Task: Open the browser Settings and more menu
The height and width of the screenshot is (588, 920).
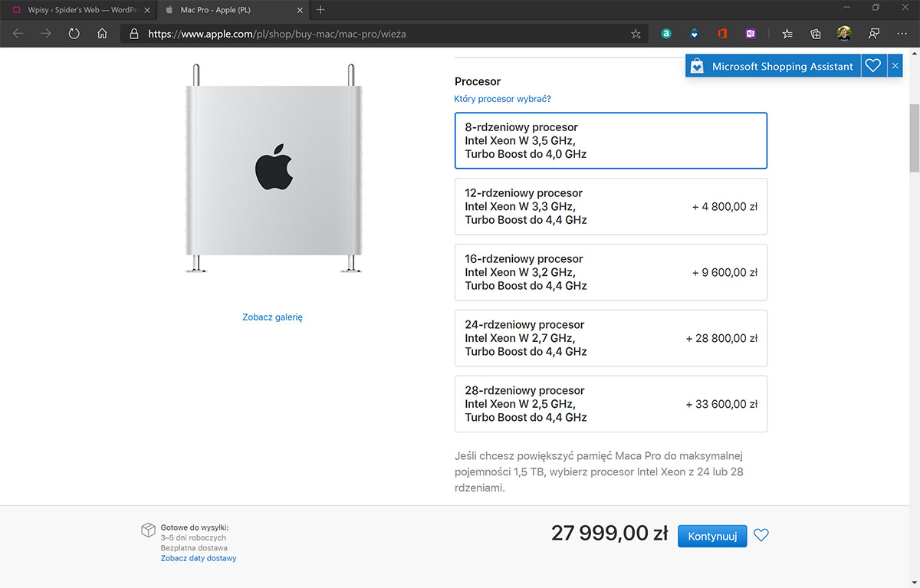Action: pyautogui.click(x=902, y=34)
